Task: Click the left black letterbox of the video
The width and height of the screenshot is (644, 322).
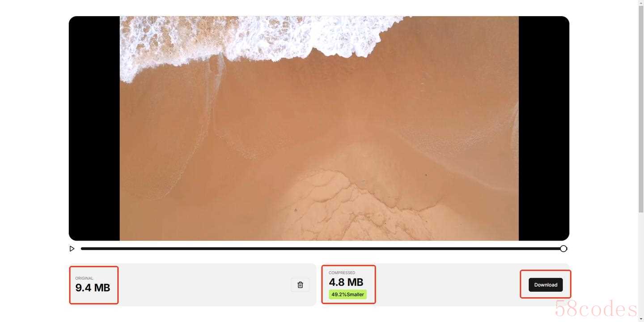Action: tap(94, 129)
